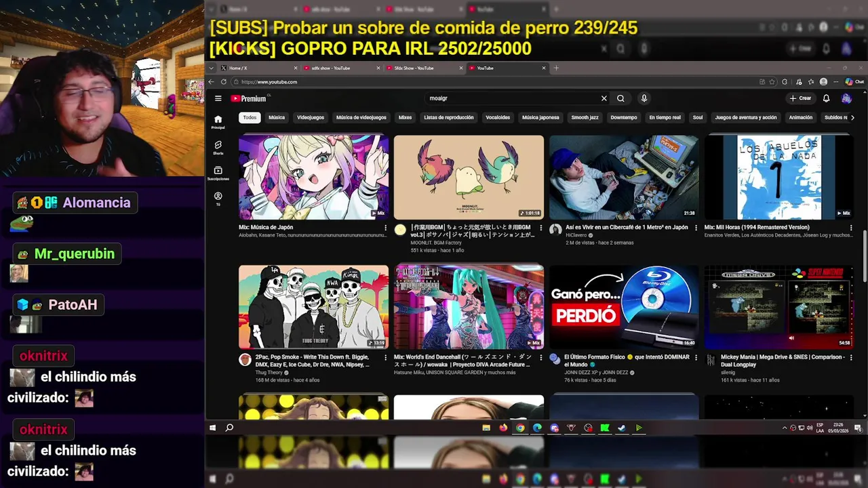
Task: Open options for World's End Dancehall mix
Action: coord(541,357)
